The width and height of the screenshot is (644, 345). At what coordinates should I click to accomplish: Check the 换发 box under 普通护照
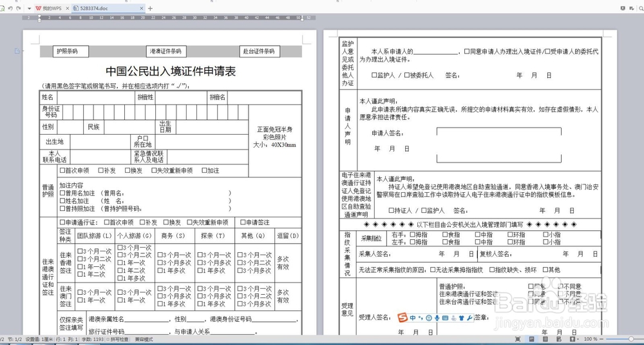tap(128, 170)
